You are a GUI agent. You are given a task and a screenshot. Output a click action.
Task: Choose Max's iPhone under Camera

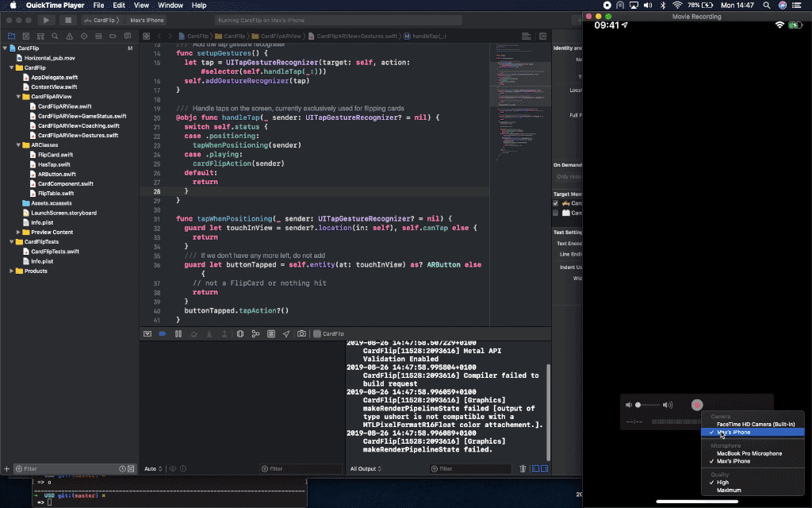(753, 433)
